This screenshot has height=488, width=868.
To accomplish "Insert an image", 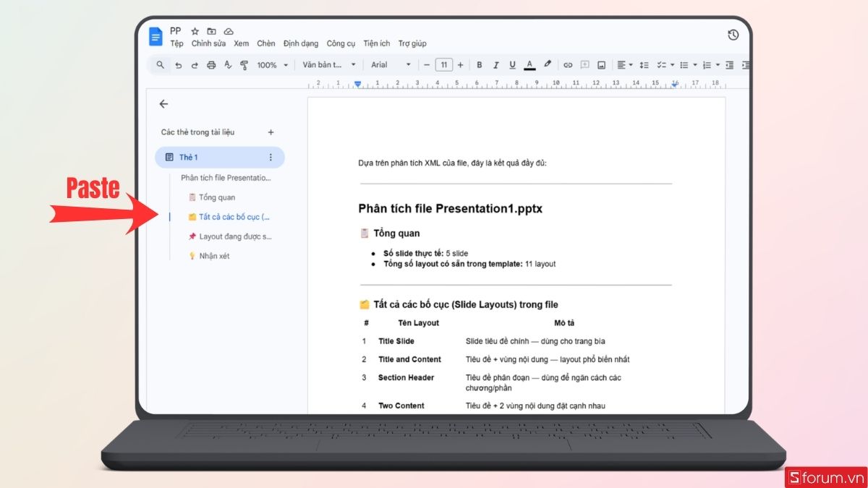I will pos(601,65).
